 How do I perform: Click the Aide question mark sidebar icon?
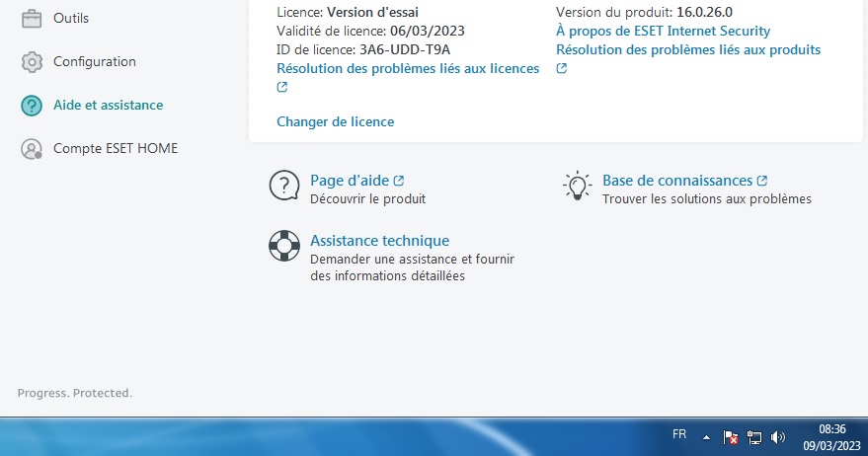(x=32, y=106)
